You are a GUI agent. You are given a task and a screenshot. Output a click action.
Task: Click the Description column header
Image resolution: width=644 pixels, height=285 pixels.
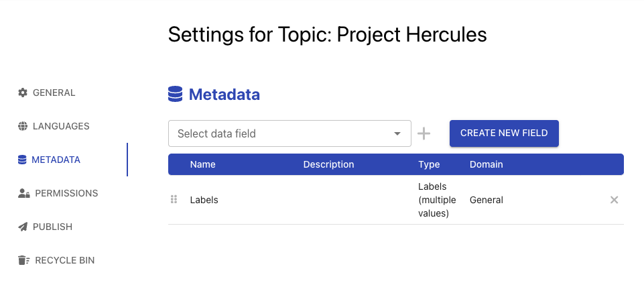coord(328,164)
